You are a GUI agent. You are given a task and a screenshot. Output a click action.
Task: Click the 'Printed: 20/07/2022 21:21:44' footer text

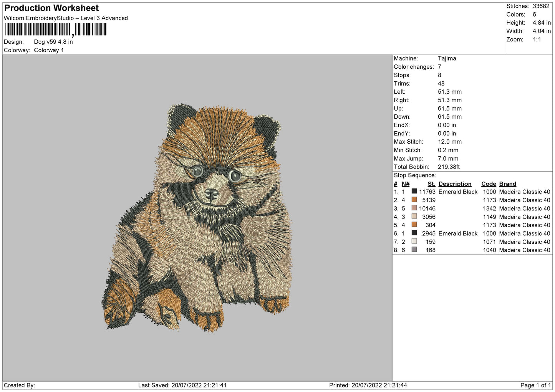[x=368, y=385]
